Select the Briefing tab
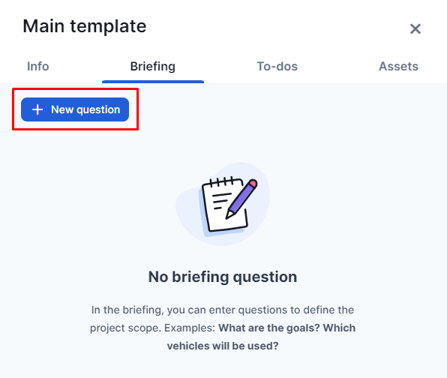 click(x=153, y=66)
